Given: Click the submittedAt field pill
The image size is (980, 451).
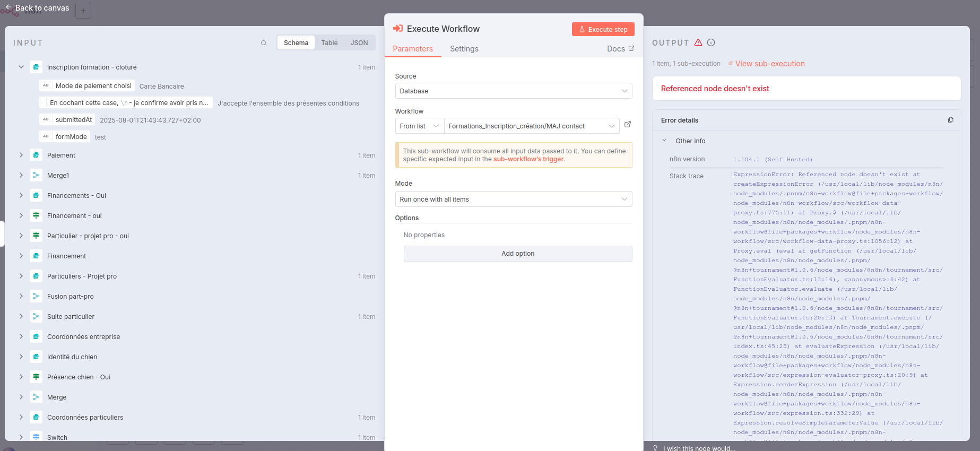Looking at the screenshot, I should pyautogui.click(x=67, y=120).
